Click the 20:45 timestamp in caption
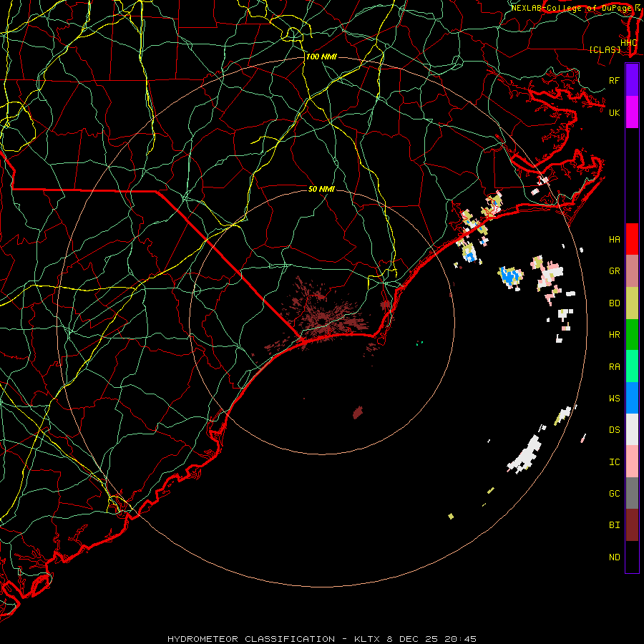 tap(461, 639)
